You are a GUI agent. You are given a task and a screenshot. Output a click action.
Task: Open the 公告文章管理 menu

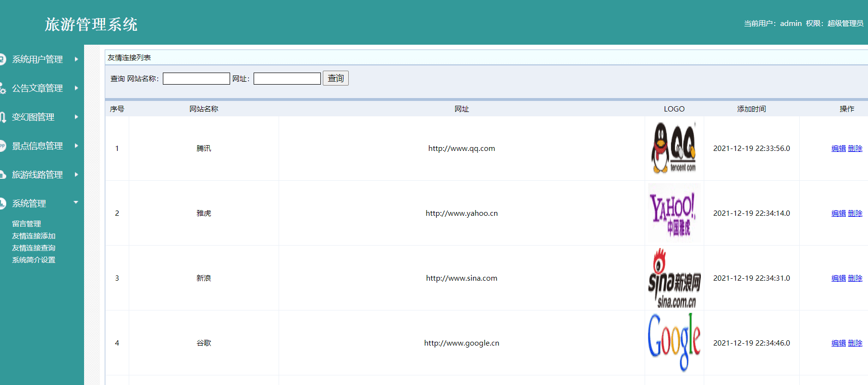[37, 88]
